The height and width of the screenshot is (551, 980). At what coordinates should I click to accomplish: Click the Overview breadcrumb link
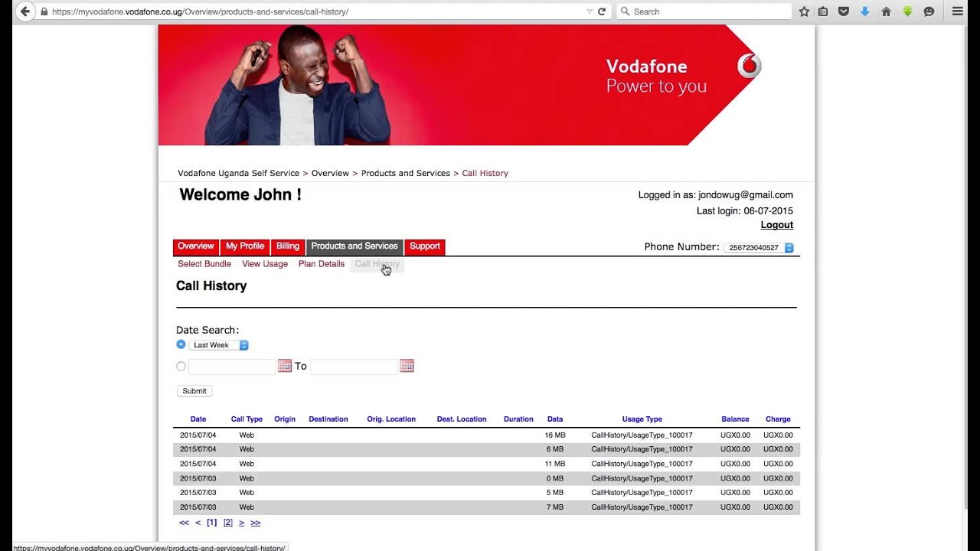pos(330,174)
